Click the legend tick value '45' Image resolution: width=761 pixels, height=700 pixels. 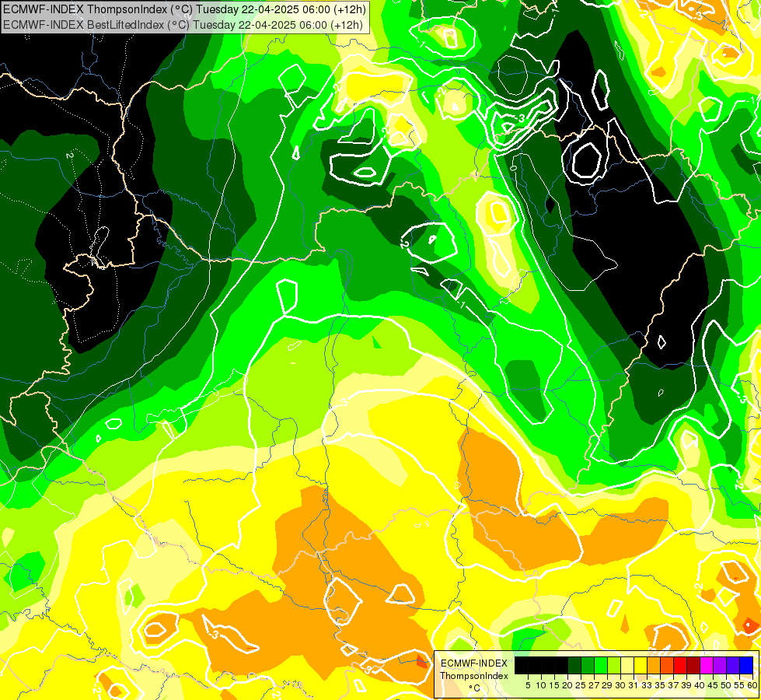[x=713, y=685]
